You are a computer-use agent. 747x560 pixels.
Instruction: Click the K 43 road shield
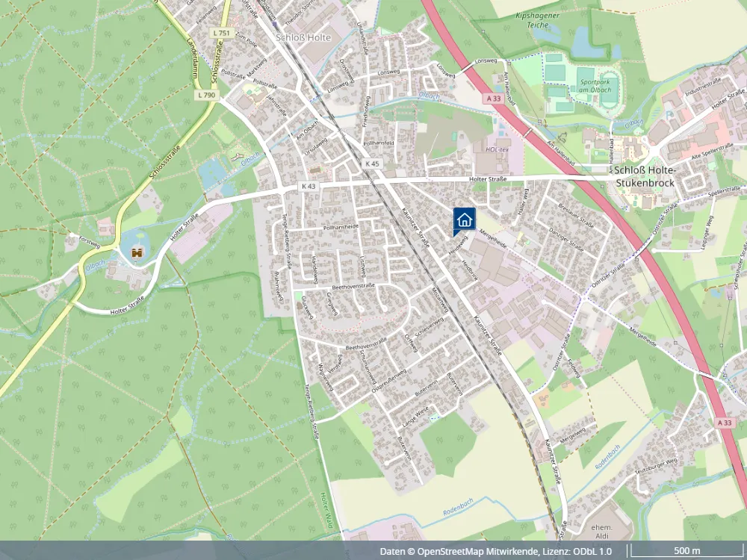pyautogui.click(x=309, y=186)
